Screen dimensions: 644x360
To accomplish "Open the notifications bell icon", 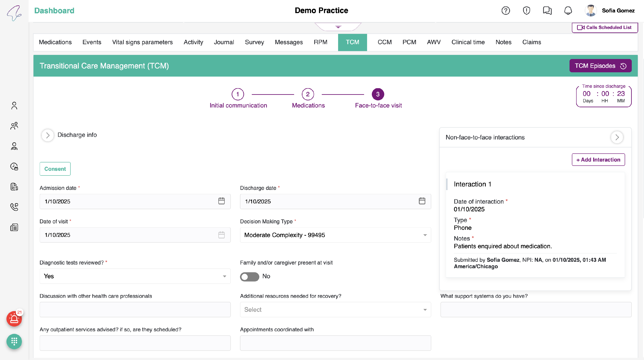I will coord(568,11).
